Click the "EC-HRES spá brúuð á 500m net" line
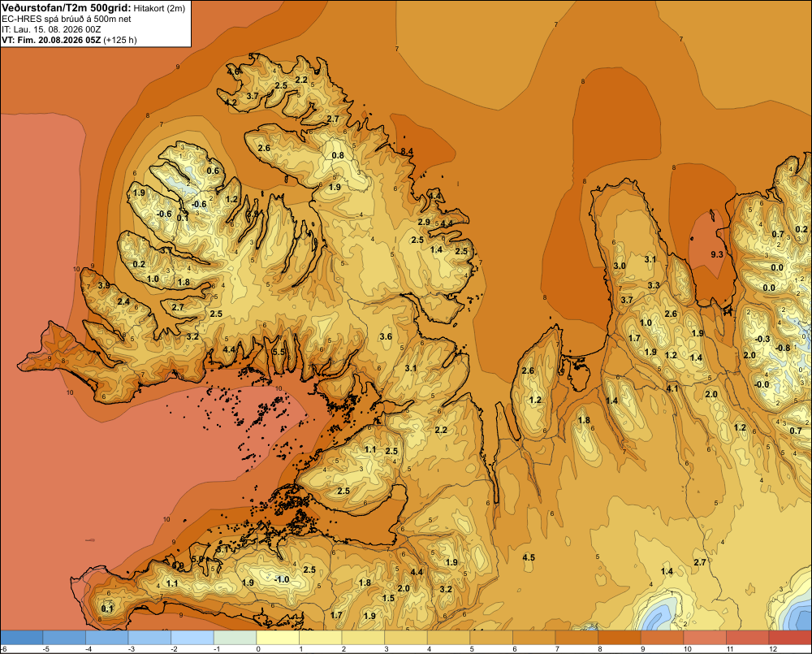Viewport: 812px width, 654px height. tap(67, 19)
